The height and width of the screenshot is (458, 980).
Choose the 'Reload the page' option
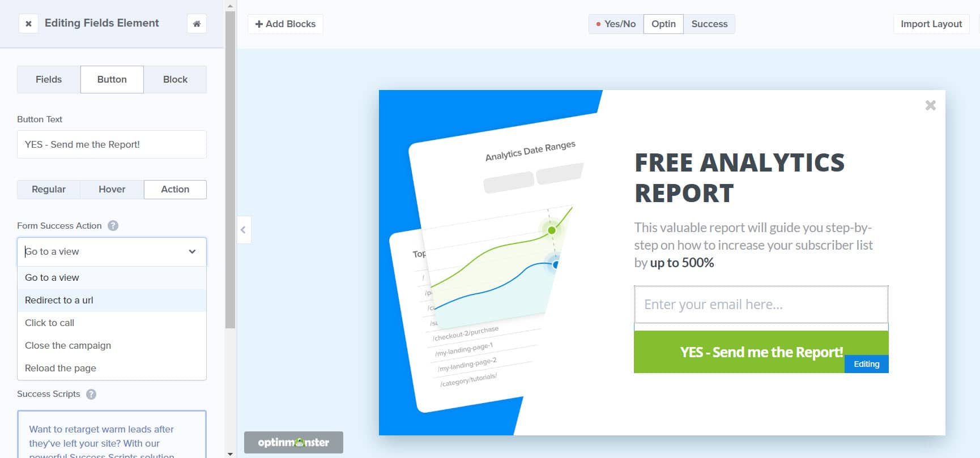click(112, 368)
